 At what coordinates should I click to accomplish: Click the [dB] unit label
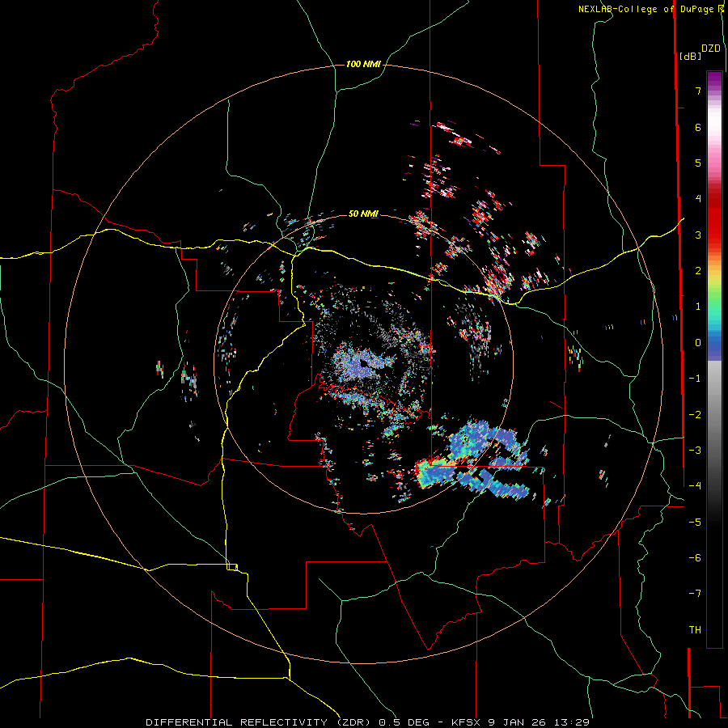(691, 56)
